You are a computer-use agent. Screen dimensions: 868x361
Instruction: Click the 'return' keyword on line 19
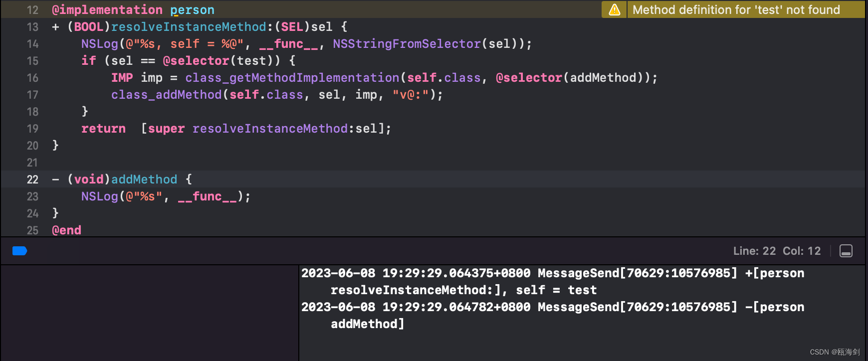[x=103, y=129]
